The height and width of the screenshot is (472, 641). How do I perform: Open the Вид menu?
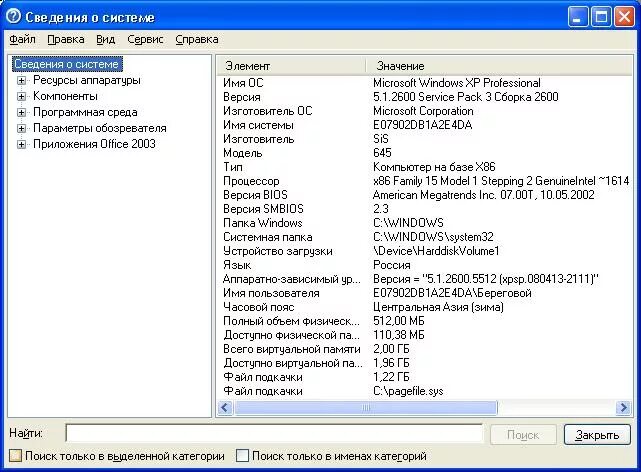click(105, 40)
